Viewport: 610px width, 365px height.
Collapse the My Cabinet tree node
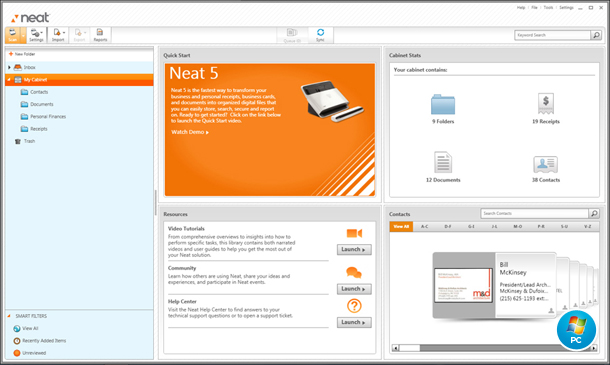point(9,79)
